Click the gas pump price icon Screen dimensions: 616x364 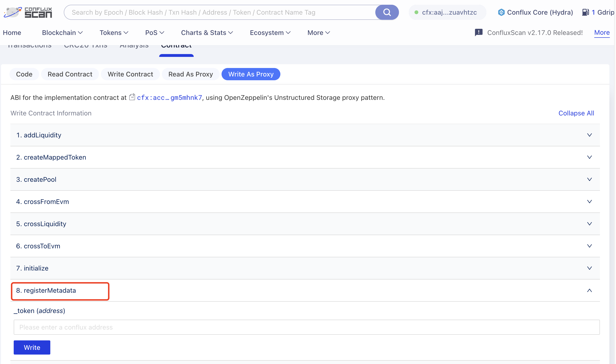585,12
